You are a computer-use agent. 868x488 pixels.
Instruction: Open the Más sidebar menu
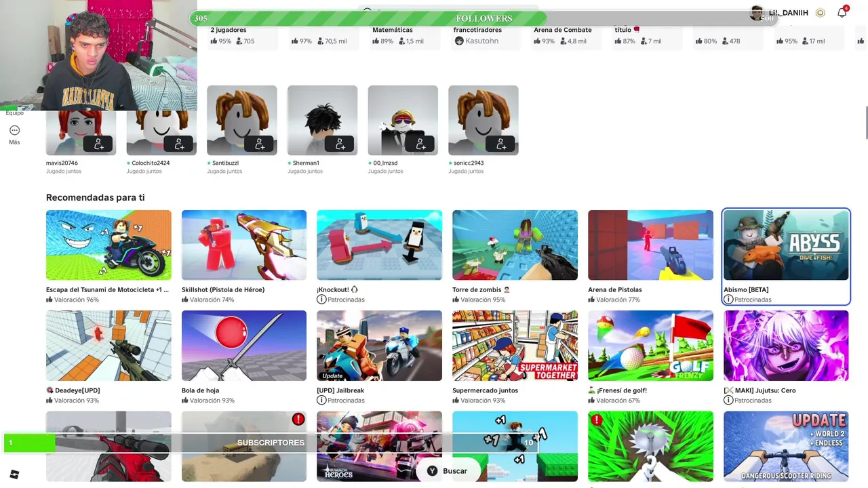(14, 135)
